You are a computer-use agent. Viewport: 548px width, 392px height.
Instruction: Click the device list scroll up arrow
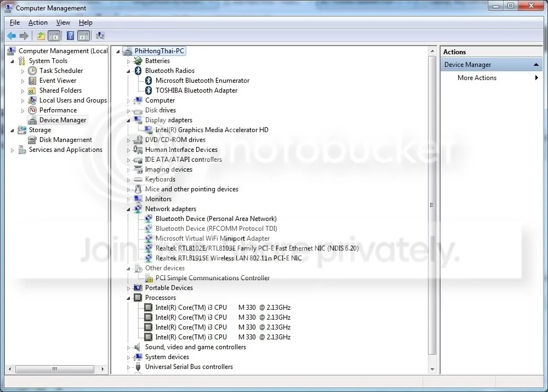(x=432, y=51)
